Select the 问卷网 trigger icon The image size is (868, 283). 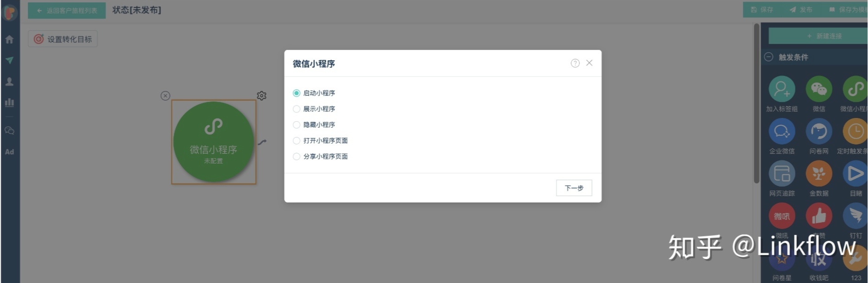tap(819, 132)
